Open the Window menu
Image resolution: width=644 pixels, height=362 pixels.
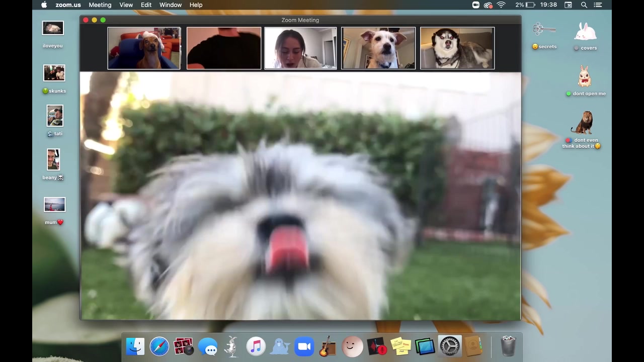[x=171, y=5]
